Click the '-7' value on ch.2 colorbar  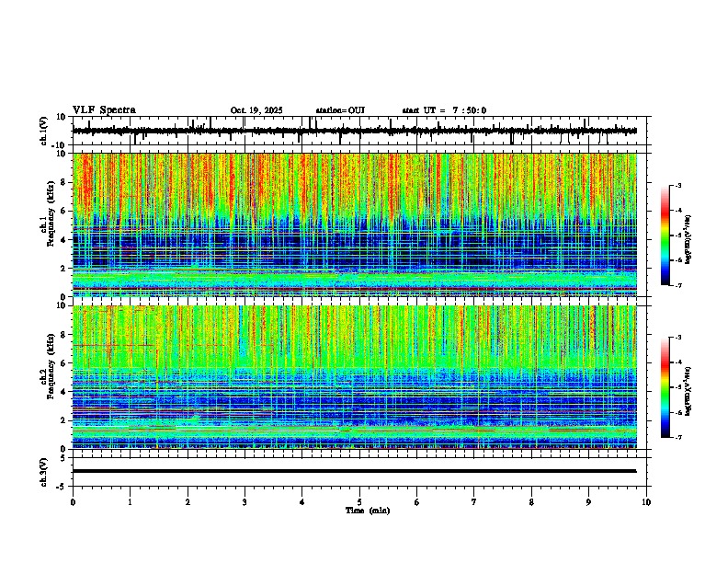pos(678,438)
